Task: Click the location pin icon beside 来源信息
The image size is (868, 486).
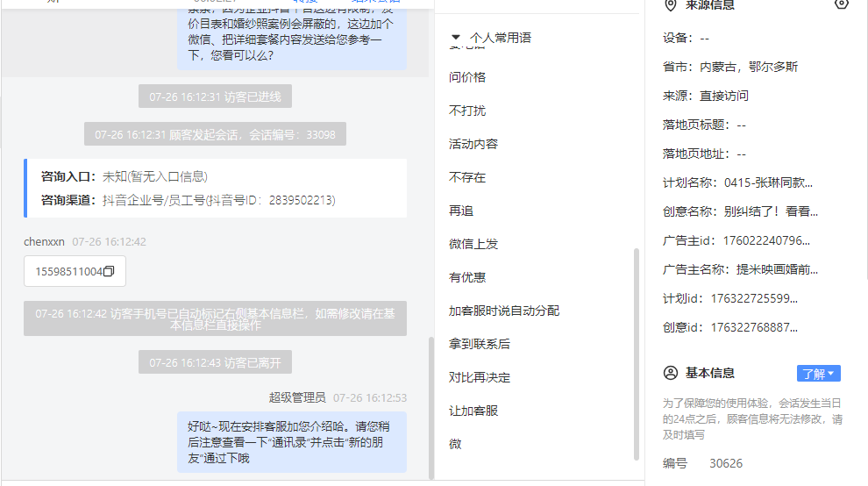Action: (x=671, y=5)
